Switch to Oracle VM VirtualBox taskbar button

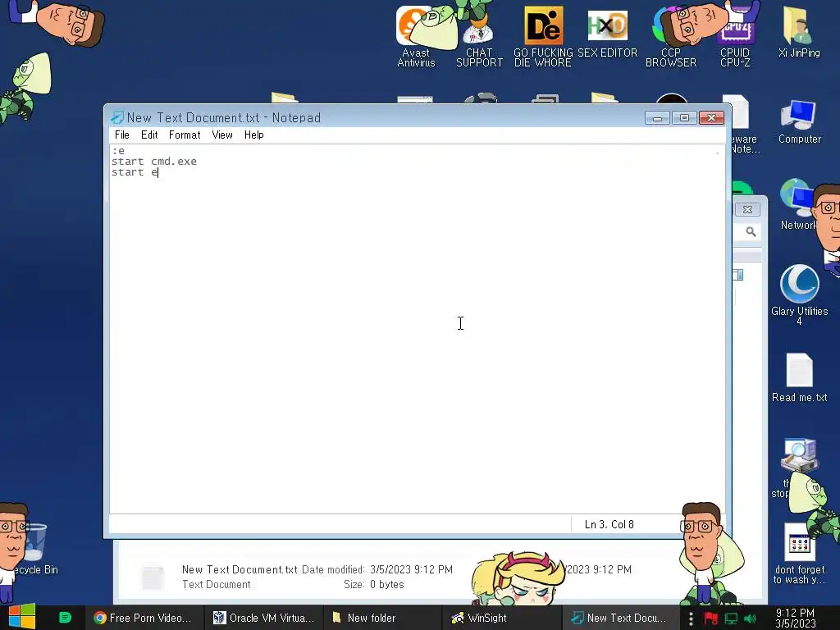click(x=264, y=618)
